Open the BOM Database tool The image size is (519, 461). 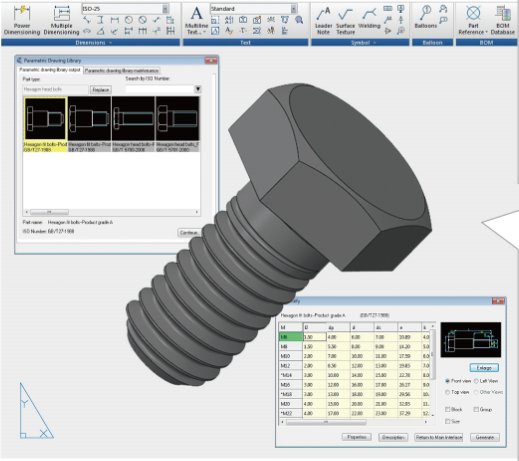pyautogui.click(x=503, y=20)
